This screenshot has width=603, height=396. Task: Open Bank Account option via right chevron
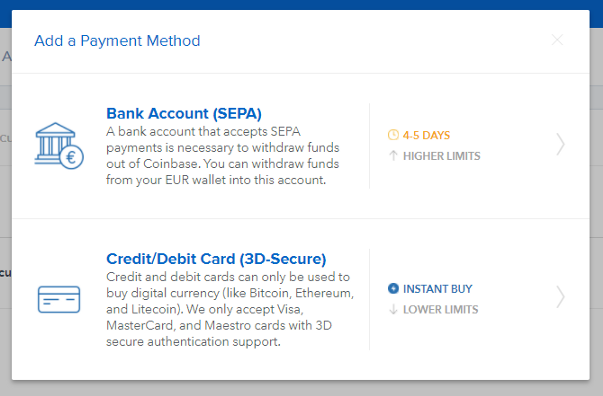click(560, 144)
